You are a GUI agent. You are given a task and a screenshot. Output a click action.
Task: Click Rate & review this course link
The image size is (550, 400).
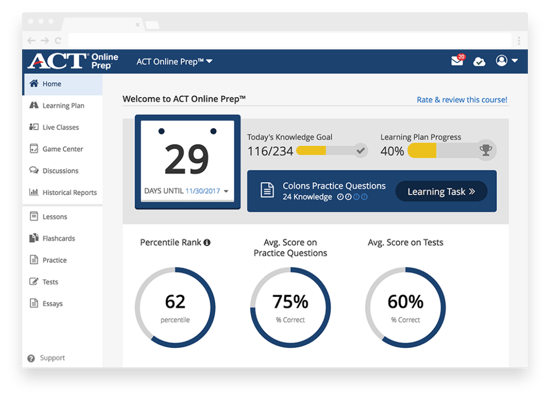[462, 100]
